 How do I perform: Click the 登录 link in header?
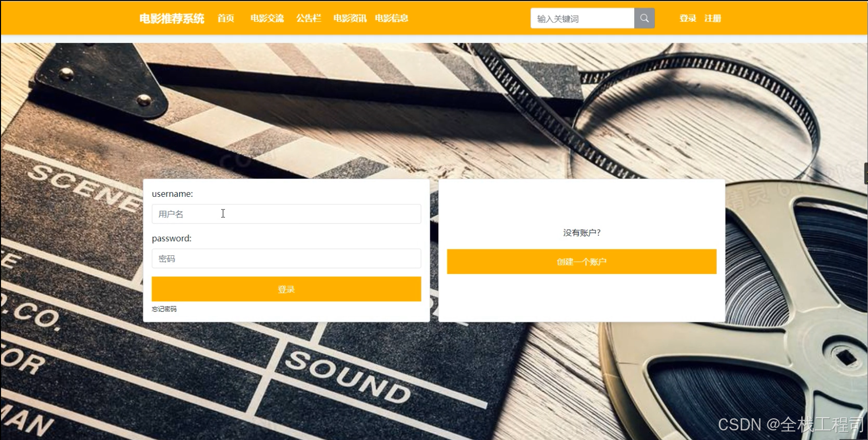click(688, 19)
